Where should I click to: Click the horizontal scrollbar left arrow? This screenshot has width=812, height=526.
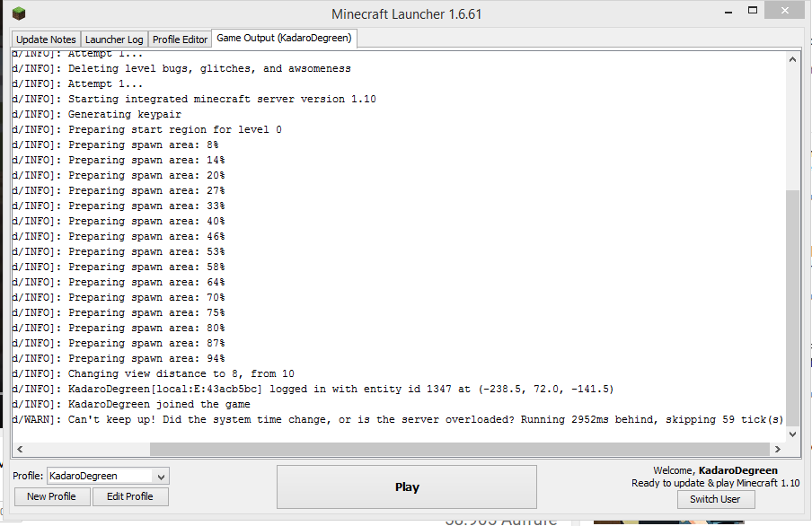pos(20,449)
